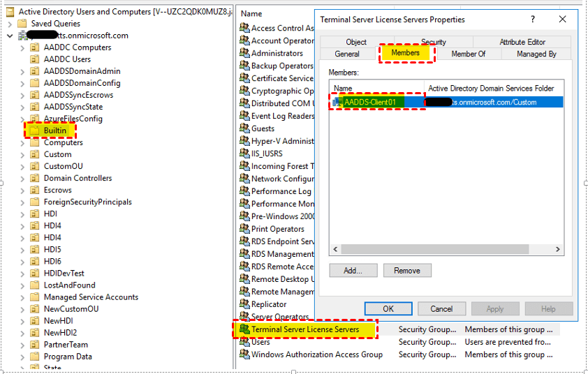588x374 pixels.
Task: Click the members list left scroll arrow
Action: 335,249
